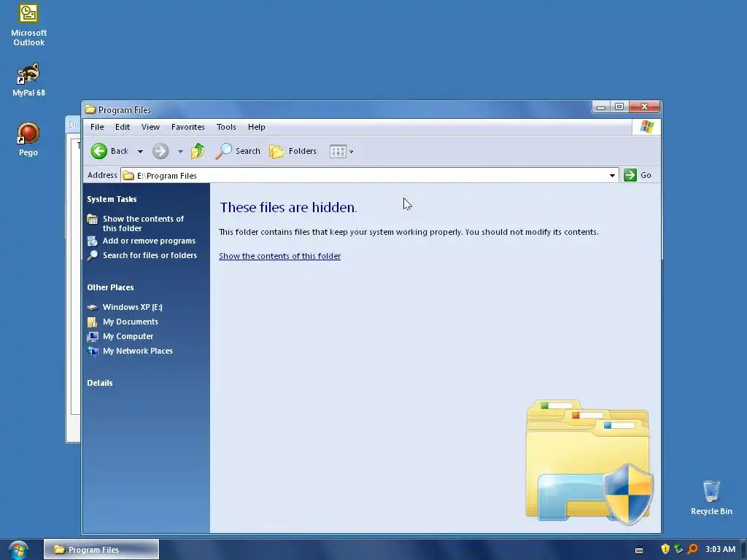The image size is (747, 560).
Task: Close the Program Files window
Action: point(644,107)
